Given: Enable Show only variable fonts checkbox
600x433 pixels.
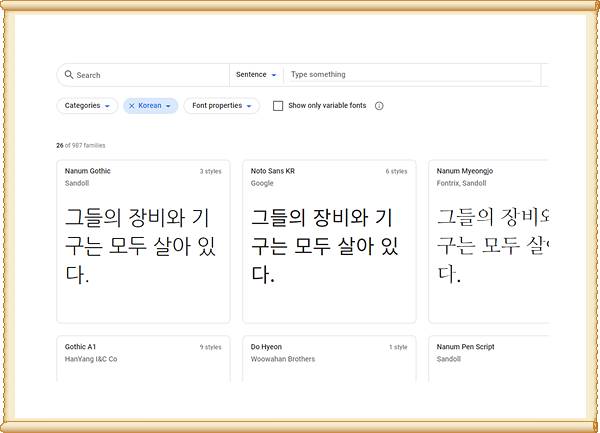Looking at the screenshot, I should click(x=278, y=106).
